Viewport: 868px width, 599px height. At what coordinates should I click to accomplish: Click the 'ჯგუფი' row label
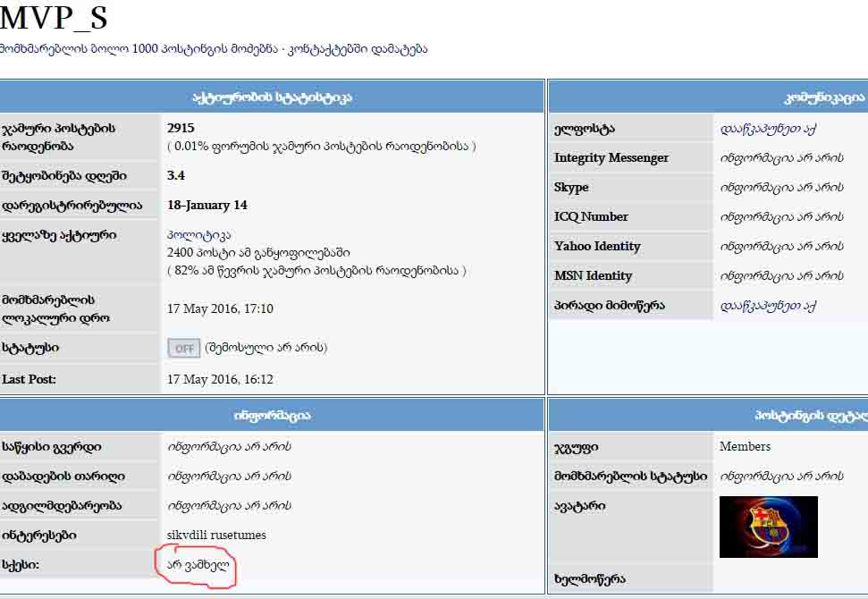576,447
